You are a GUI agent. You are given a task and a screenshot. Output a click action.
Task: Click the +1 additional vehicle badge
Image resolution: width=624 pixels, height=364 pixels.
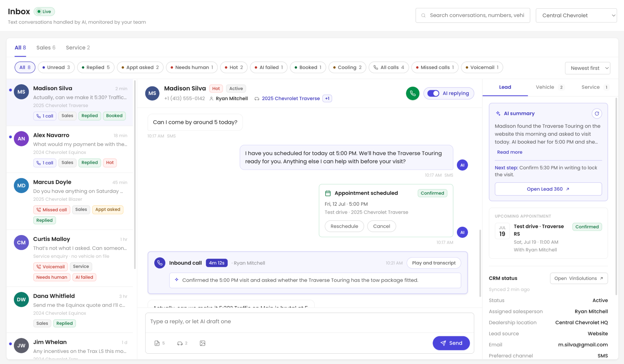(327, 98)
